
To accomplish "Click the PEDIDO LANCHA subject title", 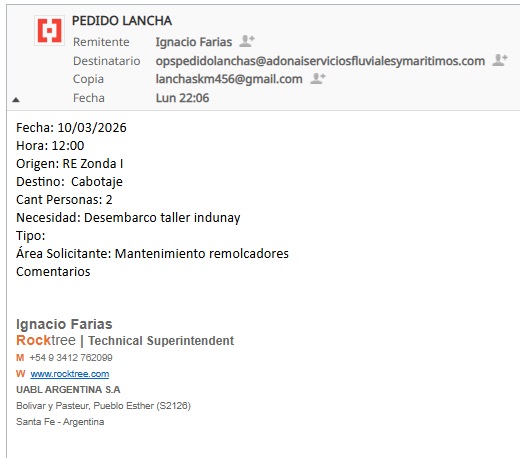I will (x=122, y=21).
